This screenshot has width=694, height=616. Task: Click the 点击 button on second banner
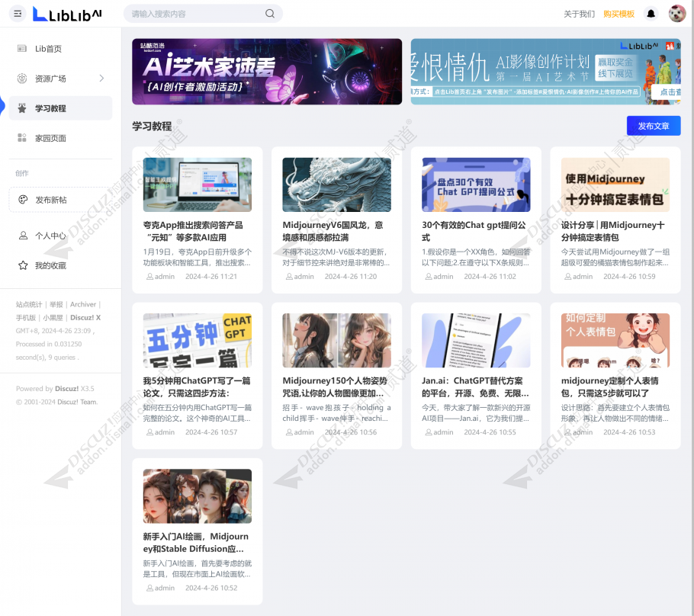667,92
